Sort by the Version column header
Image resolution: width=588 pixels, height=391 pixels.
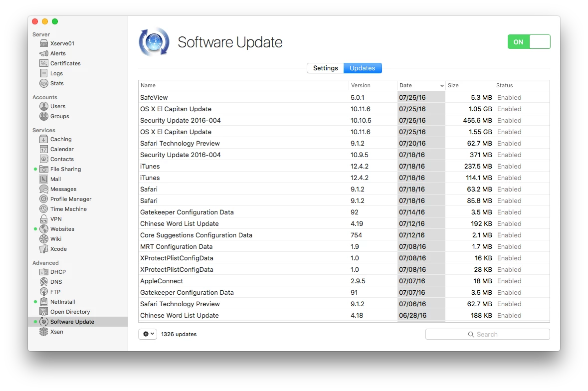[373, 85]
